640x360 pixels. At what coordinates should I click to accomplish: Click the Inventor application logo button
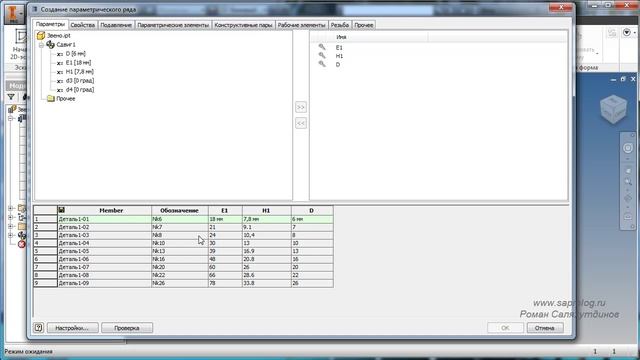point(13,13)
